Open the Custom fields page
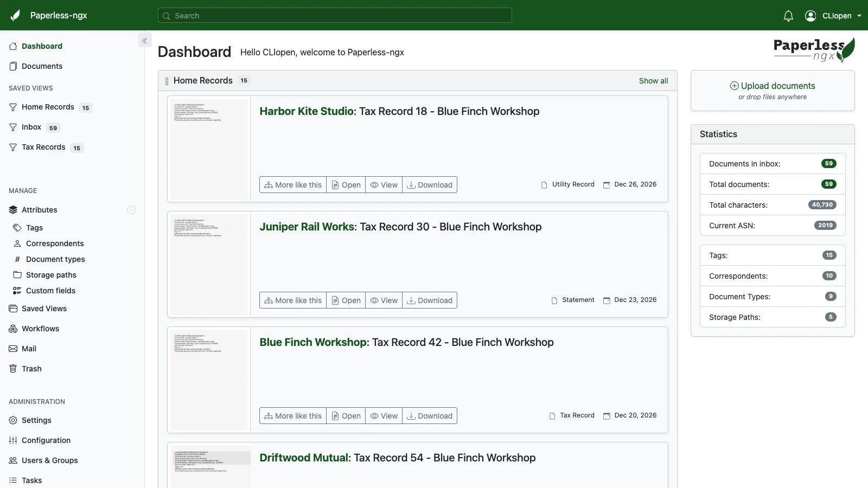Screen dimensions: 868x488 click(50, 291)
